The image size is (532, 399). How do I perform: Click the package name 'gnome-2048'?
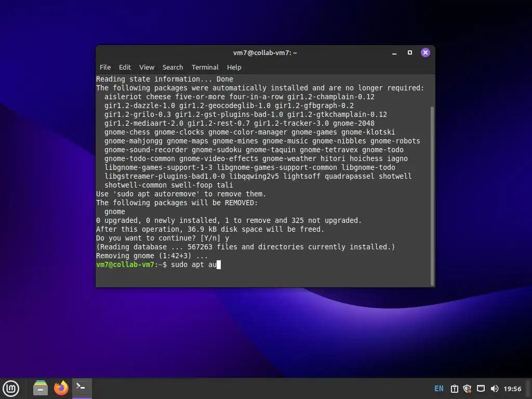click(353, 123)
